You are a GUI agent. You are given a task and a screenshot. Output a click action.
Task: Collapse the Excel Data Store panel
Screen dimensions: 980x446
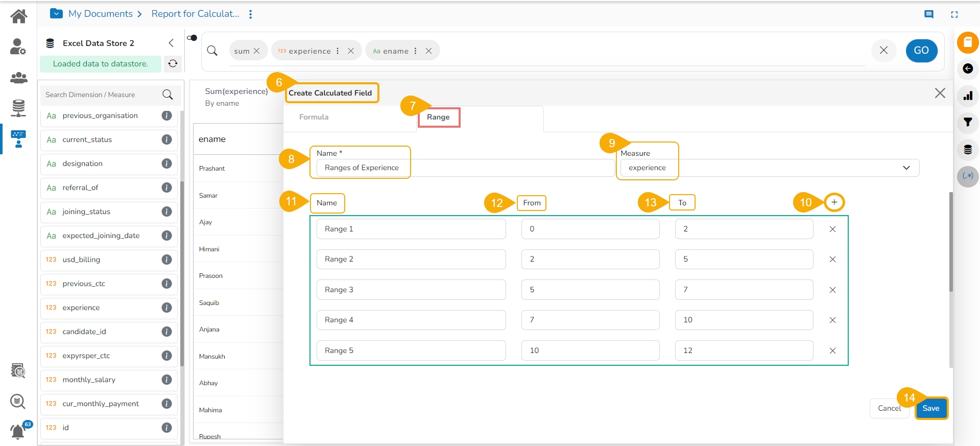tap(171, 43)
